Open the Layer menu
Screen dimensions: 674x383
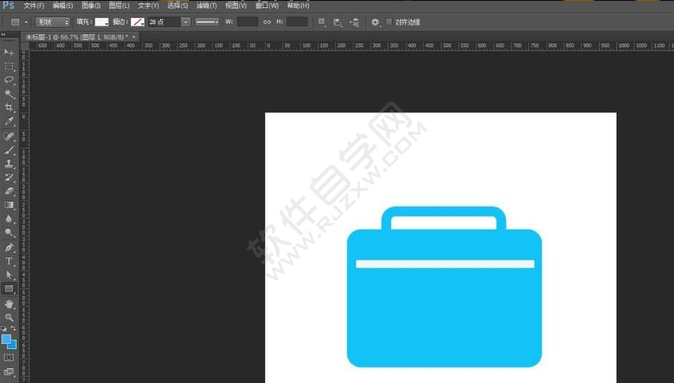point(119,6)
